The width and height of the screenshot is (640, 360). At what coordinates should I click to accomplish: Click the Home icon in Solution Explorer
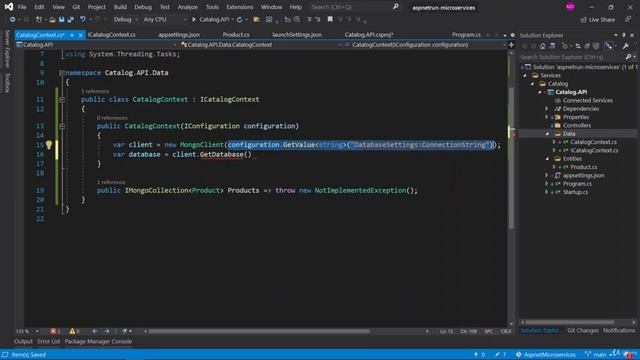pyautogui.click(x=542, y=46)
